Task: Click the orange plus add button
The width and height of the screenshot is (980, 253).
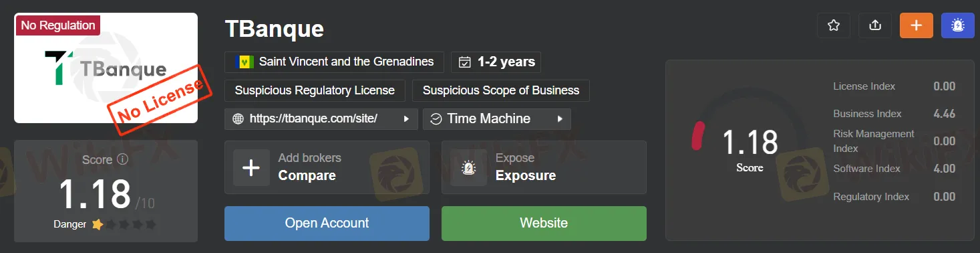Action: pos(917,25)
